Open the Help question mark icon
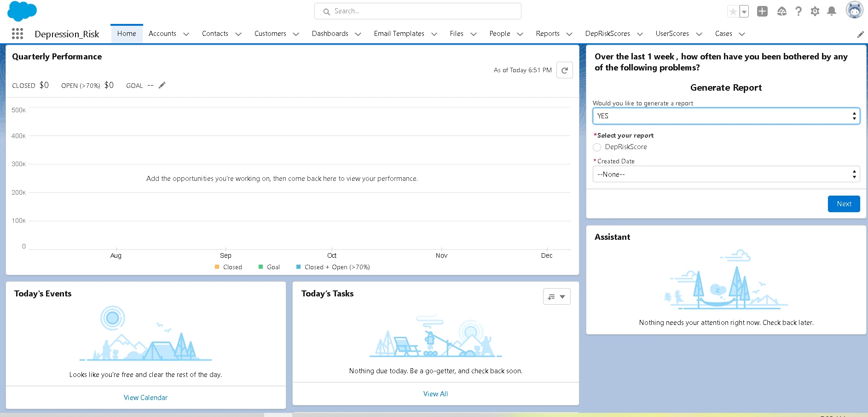Viewport: 868px width, 417px height. [x=799, y=12]
